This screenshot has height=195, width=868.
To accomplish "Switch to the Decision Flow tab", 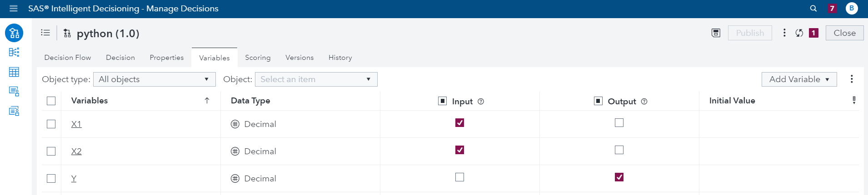I will point(68,58).
